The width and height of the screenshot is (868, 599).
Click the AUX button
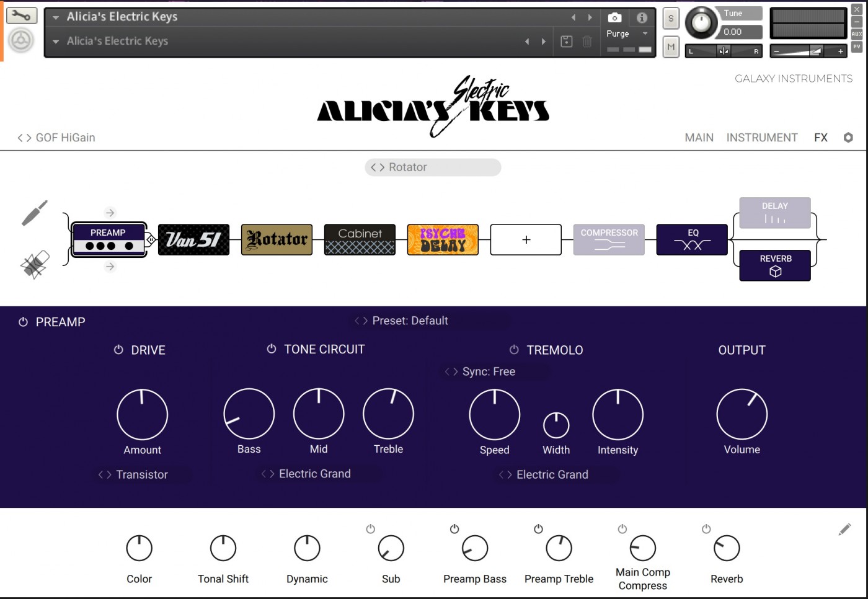[857, 34]
